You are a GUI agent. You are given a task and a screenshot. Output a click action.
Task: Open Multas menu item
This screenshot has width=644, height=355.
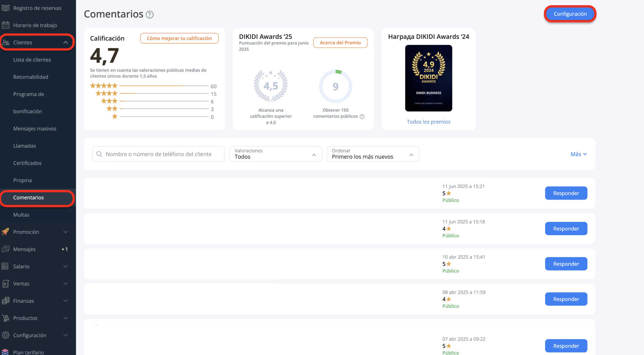click(x=21, y=215)
